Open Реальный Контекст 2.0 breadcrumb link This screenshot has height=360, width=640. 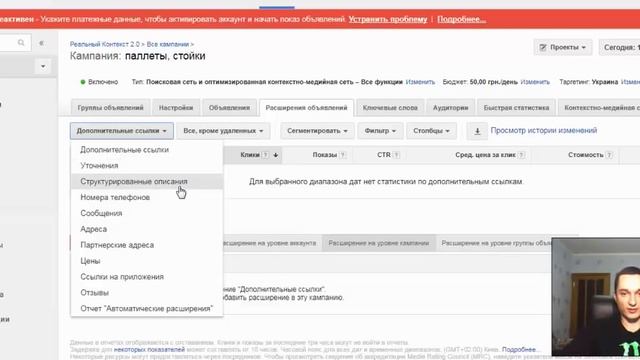pyautogui.click(x=104, y=44)
